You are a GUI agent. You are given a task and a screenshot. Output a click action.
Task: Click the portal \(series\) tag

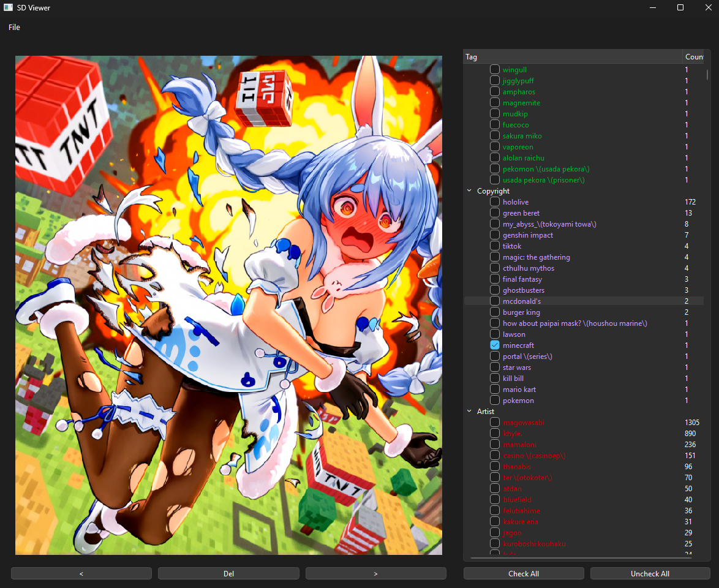pos(527,356)
